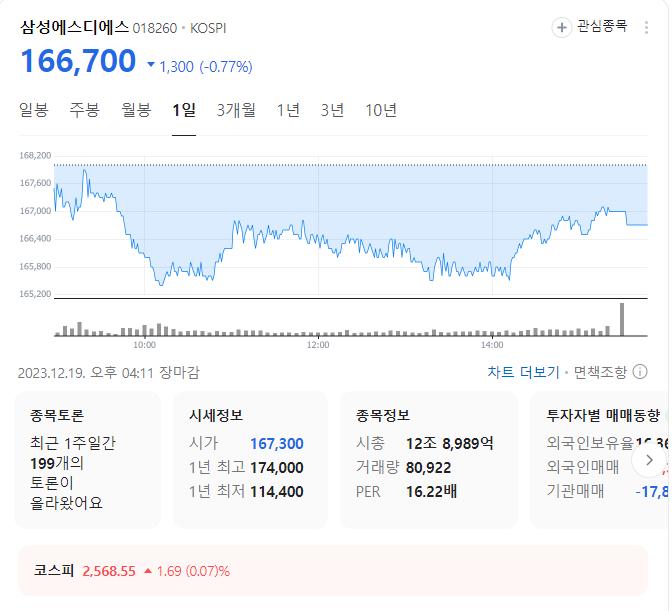Click the 기관매매 row label
Viewport: 672px width, 611px height.
pyautogui.click(x=575, y=491)
